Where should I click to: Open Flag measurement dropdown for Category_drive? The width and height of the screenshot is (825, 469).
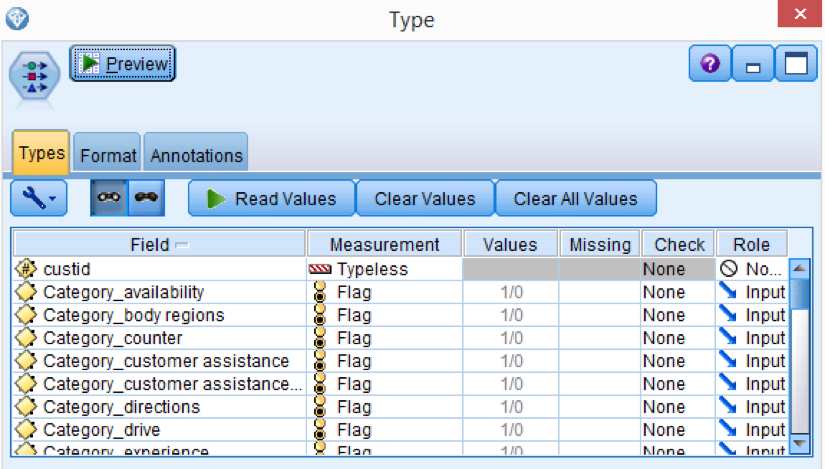pyautogui.click(x=385, y=430)
